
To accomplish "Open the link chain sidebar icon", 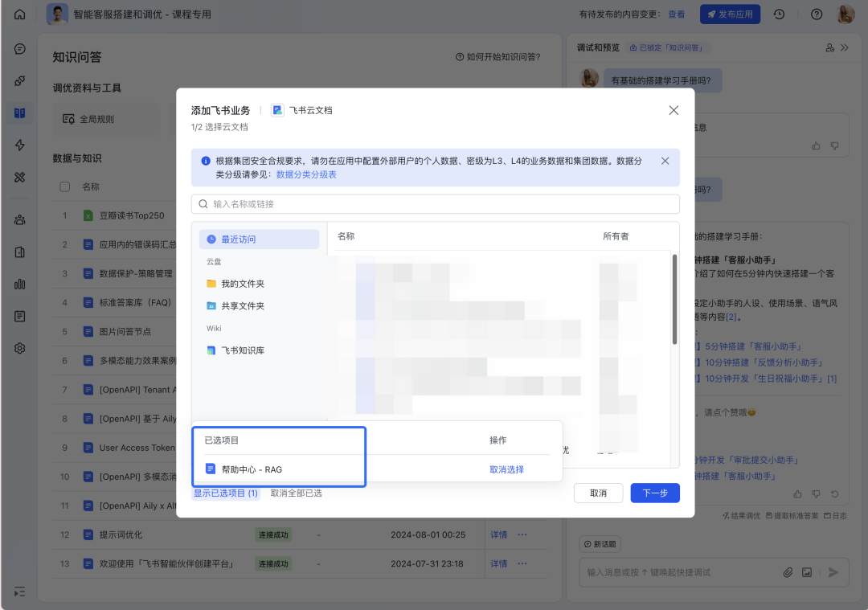I will pyautogui.click(x=20, y=81).
